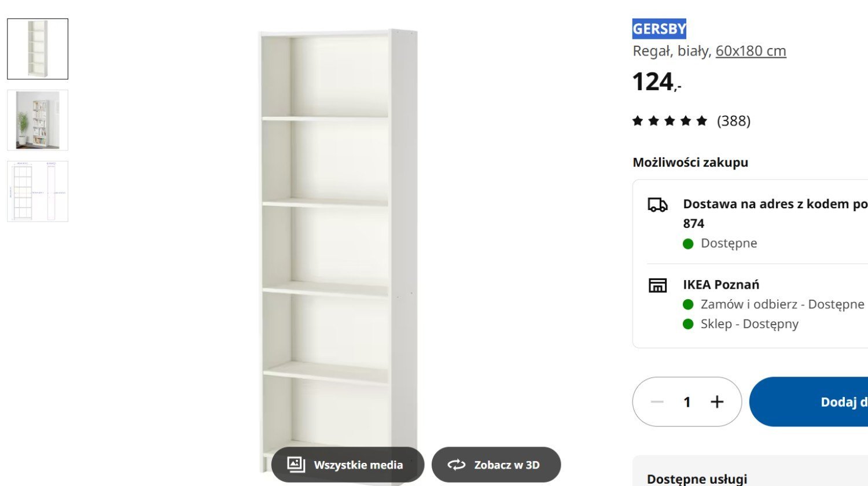Screen dimensions: 868x486
Task: Select the first white bookcase thumbnail
Action: point(38,49)
